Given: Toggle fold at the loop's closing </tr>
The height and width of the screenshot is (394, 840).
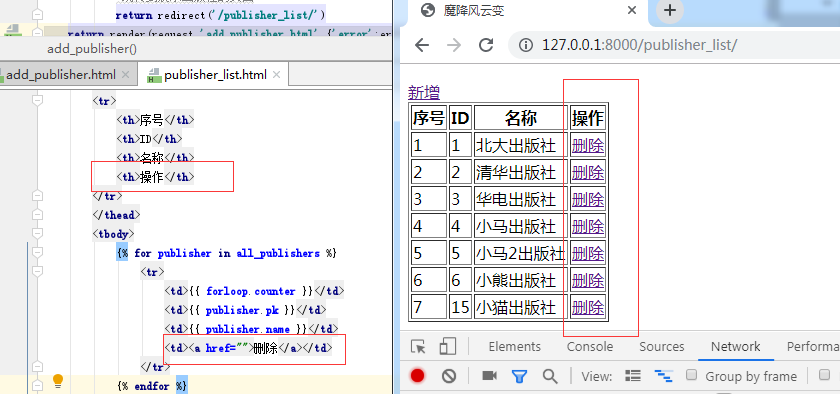Looking at the screenshot, I should [x=37, y=367].
